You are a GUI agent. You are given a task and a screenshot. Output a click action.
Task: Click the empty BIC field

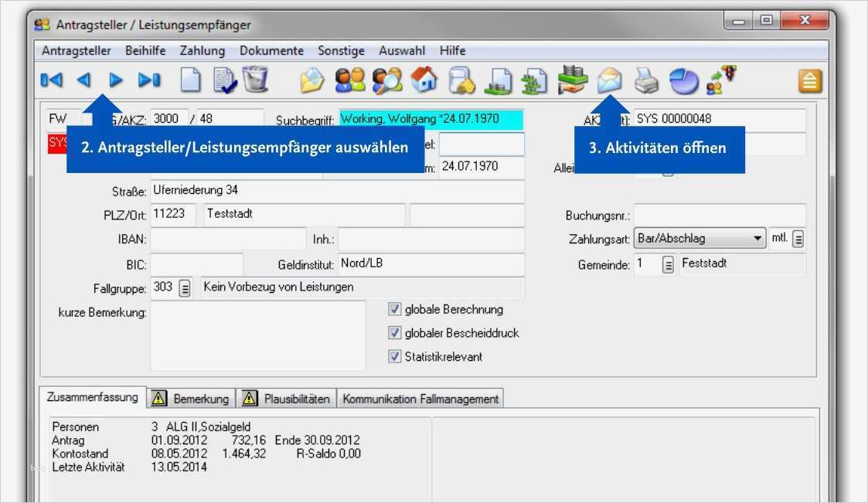196,264
